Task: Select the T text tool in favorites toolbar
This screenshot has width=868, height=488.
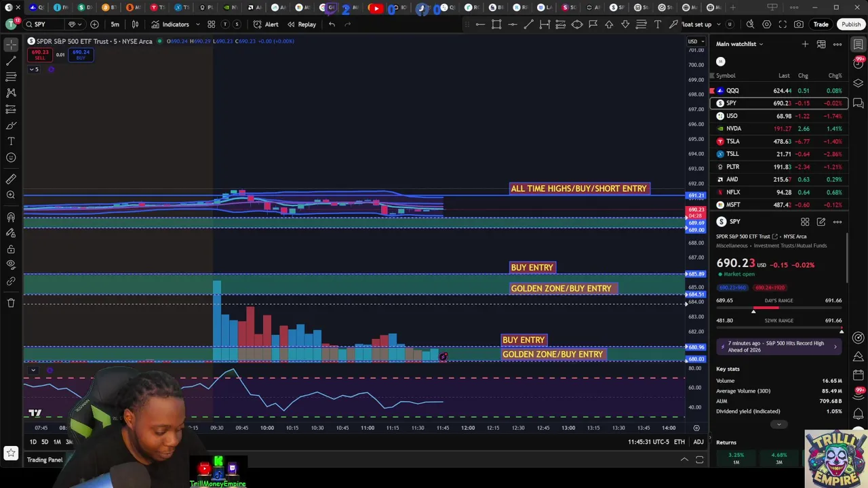Action: (658, 24)
